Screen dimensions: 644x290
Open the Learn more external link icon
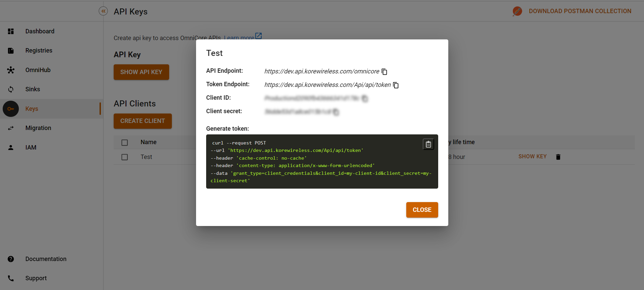pos(258,36)
